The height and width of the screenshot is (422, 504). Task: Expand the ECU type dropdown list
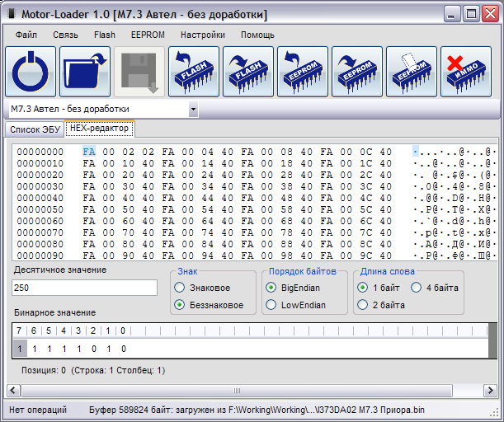click(193, 109)
